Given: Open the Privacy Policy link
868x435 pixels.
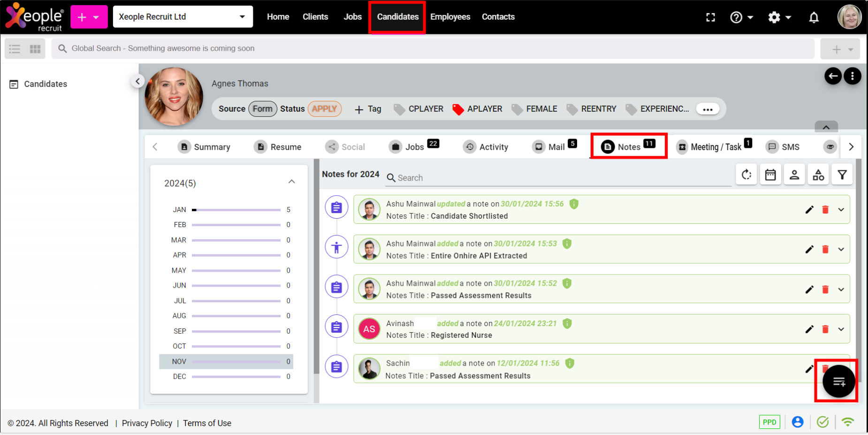Looking at the screenshot, I should 147,423.
